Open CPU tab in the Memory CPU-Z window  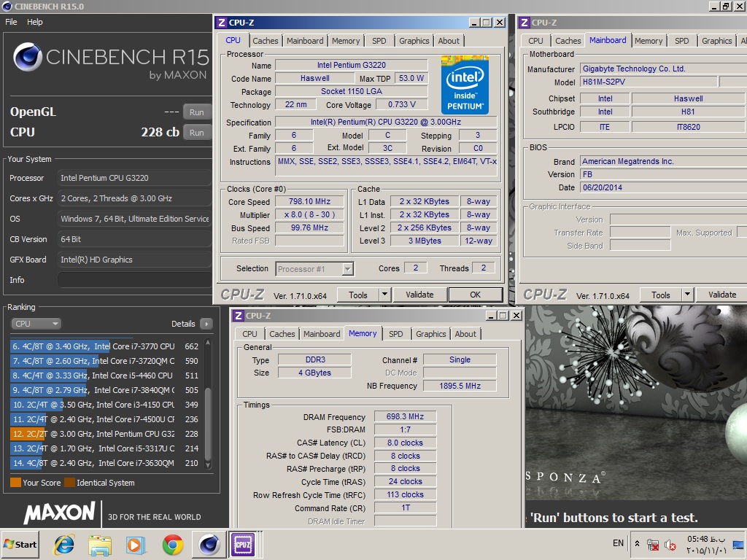click(x=249, y=334)
